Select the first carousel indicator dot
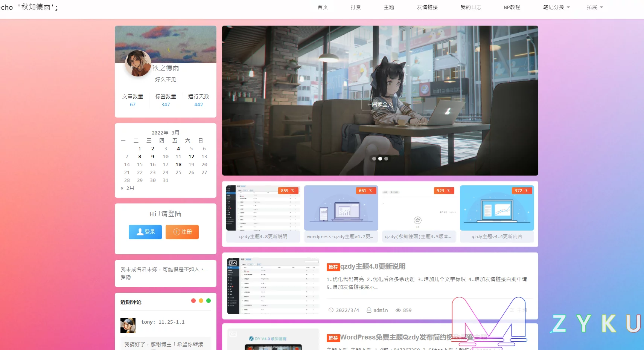 coord(374,159)
